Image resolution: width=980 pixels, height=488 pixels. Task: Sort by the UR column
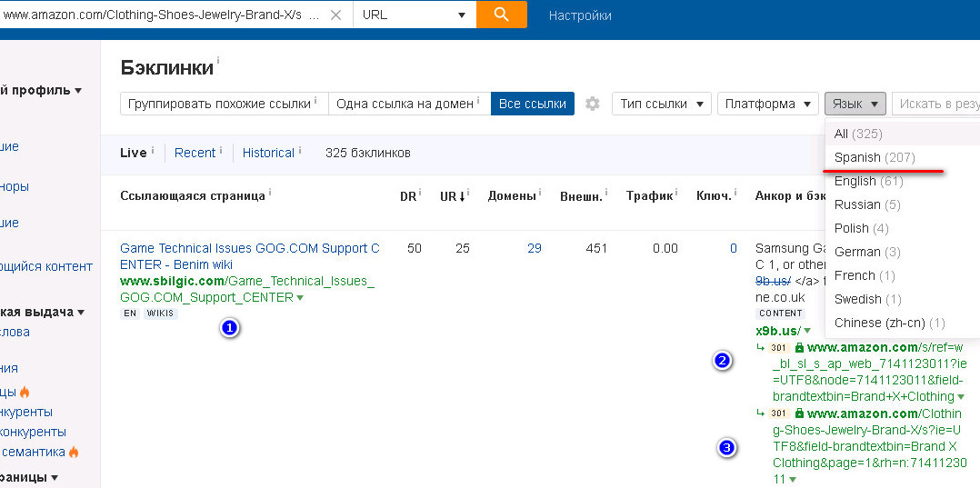[x=452, y=196]
